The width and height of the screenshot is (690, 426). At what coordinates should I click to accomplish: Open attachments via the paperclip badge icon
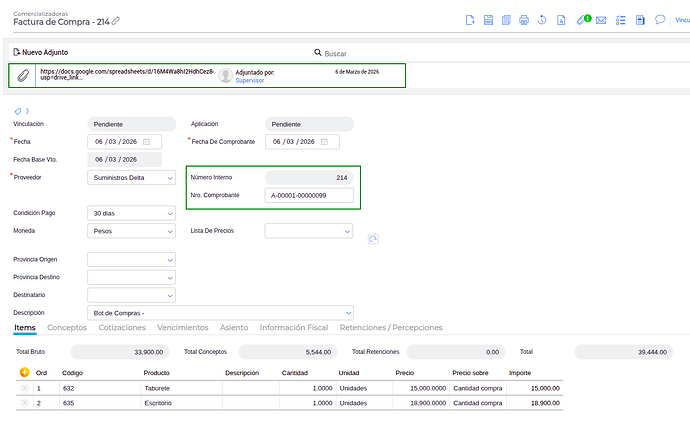pos(583,20)
